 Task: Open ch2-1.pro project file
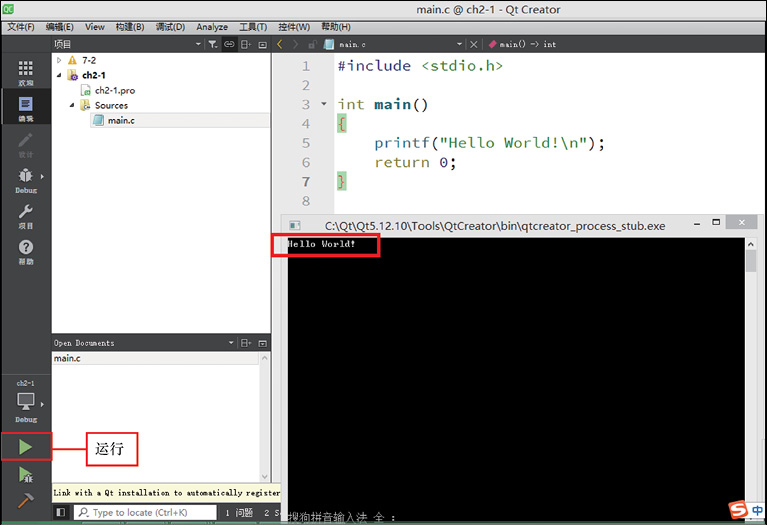(x=114, y=90)
